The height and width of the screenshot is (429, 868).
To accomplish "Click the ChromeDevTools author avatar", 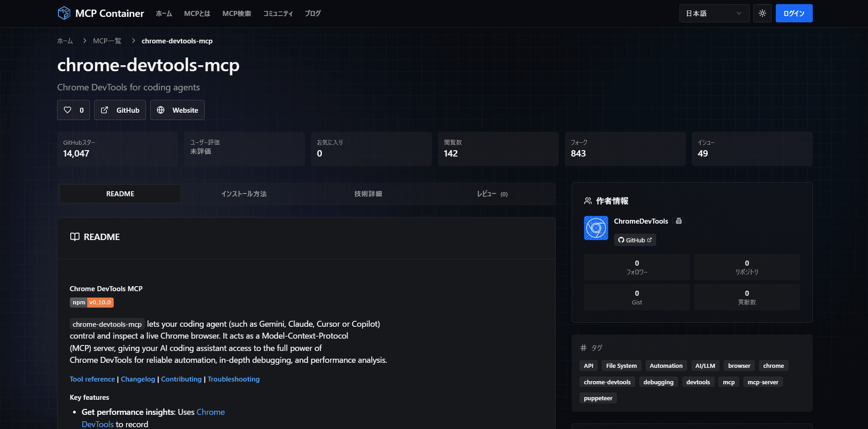I will (x=596, y=228).
